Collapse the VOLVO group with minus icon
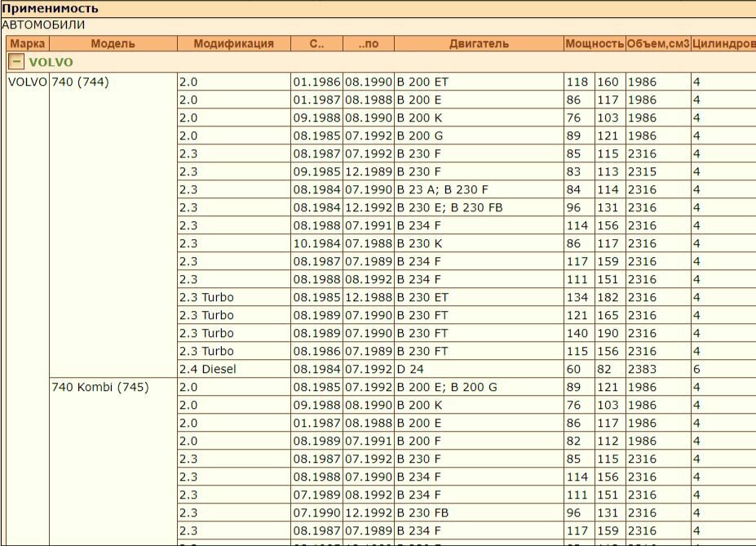The width and height of the screenshot is (756, 546). pyautogui.click(x=16, y=61)
